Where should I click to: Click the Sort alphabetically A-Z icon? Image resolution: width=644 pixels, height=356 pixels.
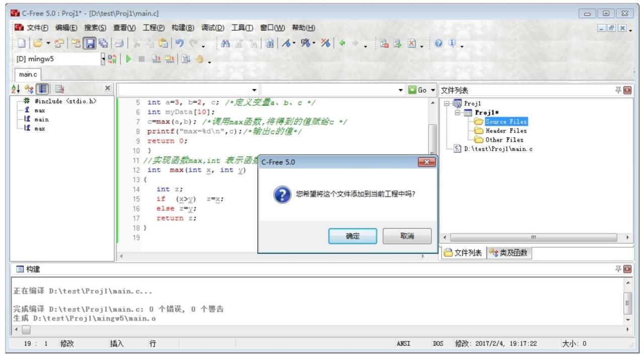click(16, 89)
